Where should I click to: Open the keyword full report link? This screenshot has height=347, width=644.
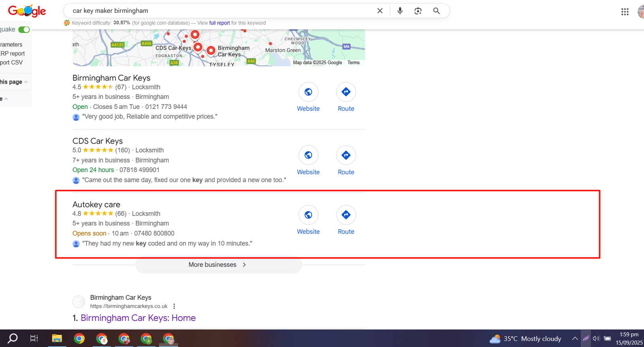tap(219, 23)
